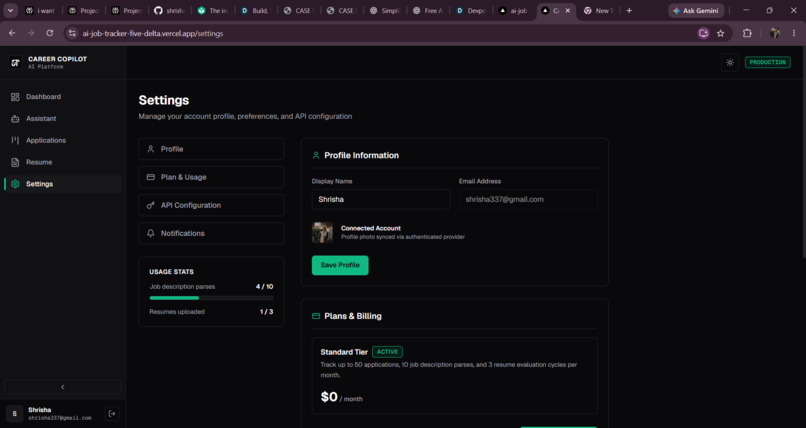Click the job description parses progress bar
This screenshot has width=806, height=428.
[211, 298]
